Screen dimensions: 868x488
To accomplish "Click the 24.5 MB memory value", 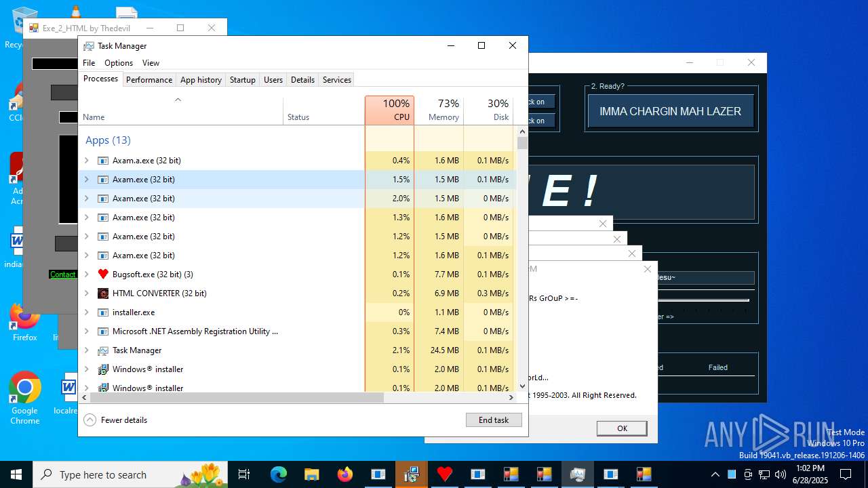I will pyautogui.click(x=444, y=350).
